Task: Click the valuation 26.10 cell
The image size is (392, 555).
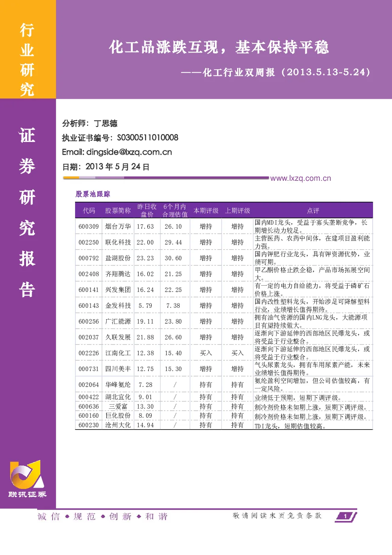Action: point(173,226)
